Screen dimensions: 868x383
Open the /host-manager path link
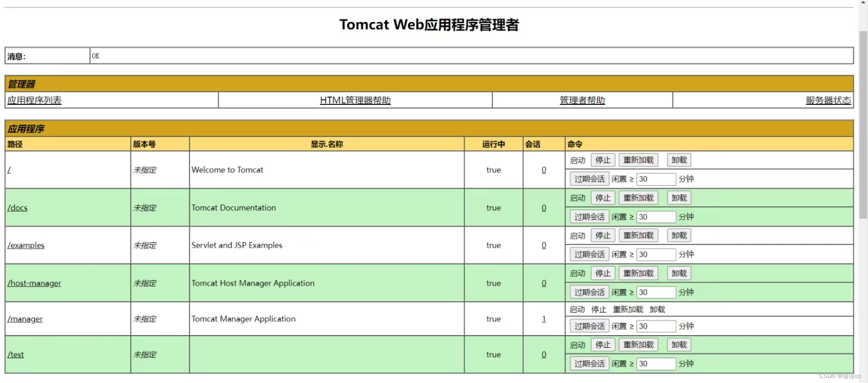(x=34, y=283)
